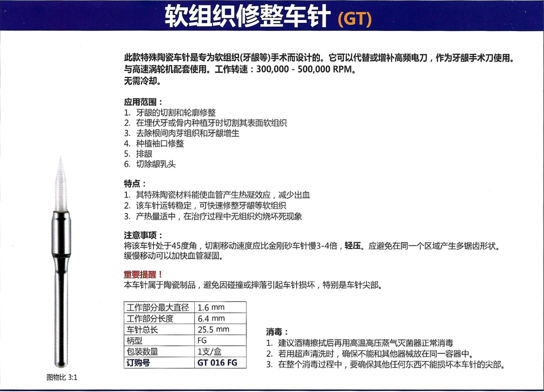Click the feature line ending '减少出血'
Image resolution: width=544 pixels, height=392 pixels.
coord(222,195)
